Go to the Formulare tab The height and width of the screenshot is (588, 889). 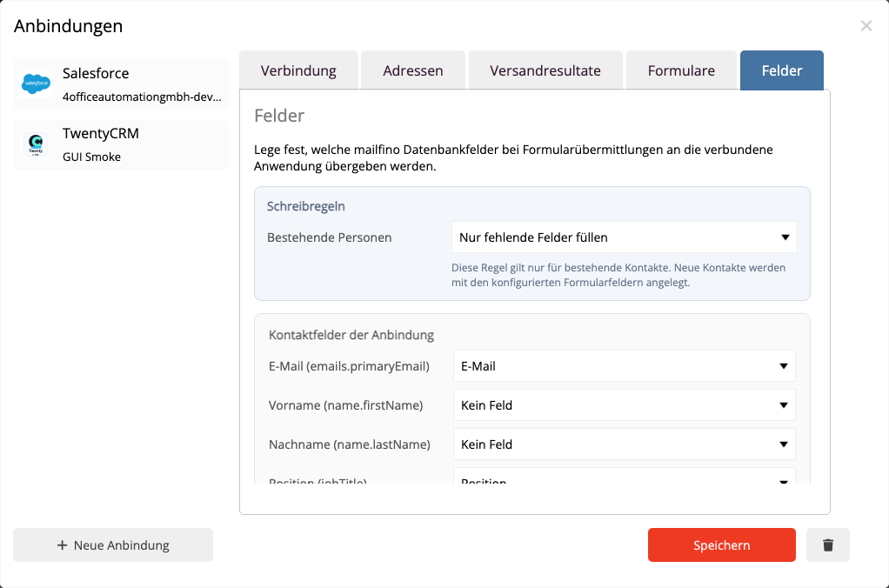pos(681,70)
